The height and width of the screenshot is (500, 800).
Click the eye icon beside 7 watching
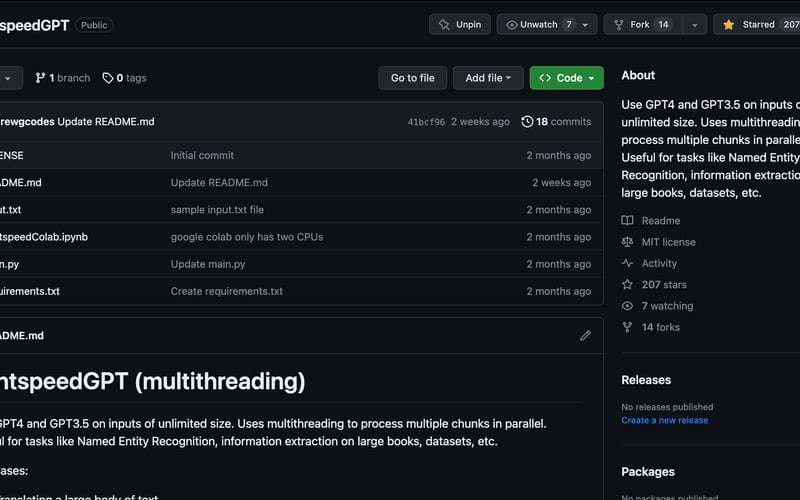[628, 306]
